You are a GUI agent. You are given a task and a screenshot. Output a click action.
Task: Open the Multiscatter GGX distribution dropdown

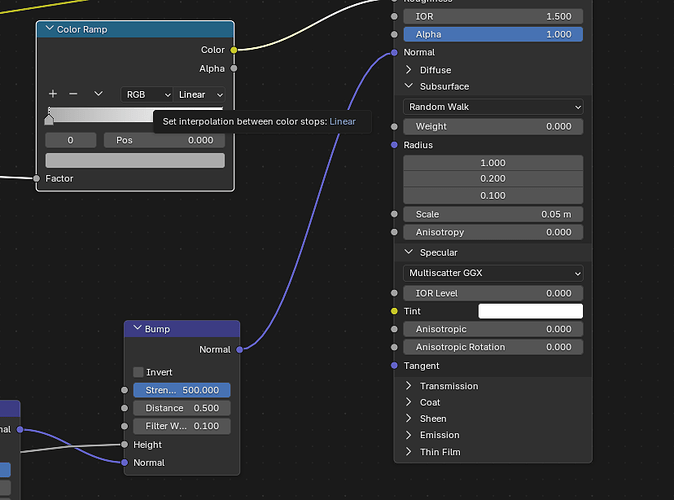point(493,273)
